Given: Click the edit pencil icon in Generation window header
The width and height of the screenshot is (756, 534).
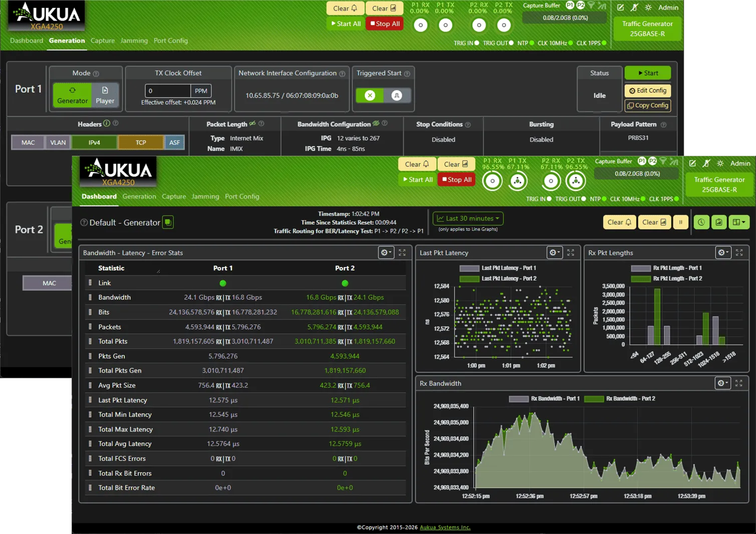Looking at the screenshot, I should (621, 8).
